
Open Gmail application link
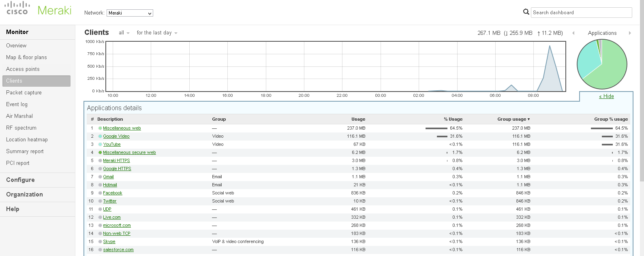click(108, 177)
